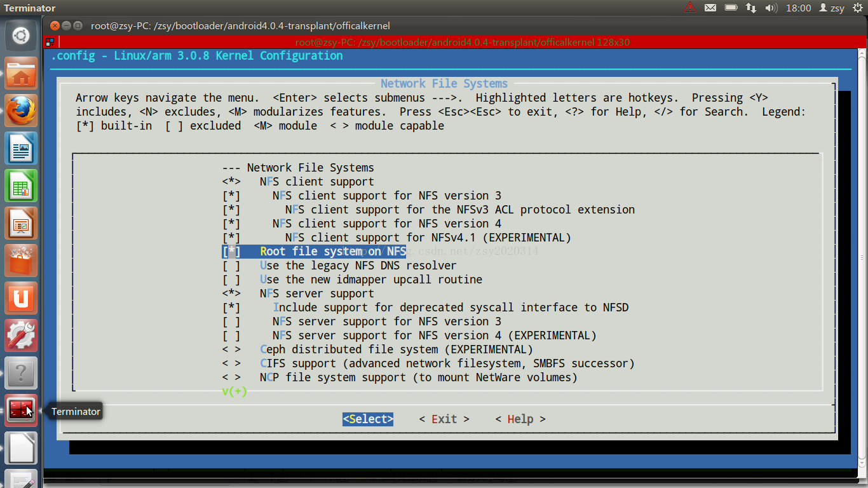Toggle NFS client support for NFS version 3
The width and height of the screenshot is (868, 488).
pos(362,196)
